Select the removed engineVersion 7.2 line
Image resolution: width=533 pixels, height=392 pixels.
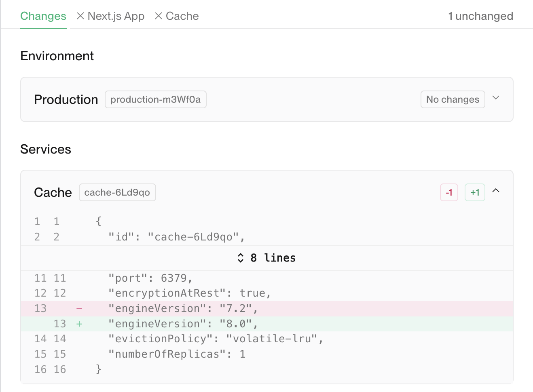[x=183, y=309]
